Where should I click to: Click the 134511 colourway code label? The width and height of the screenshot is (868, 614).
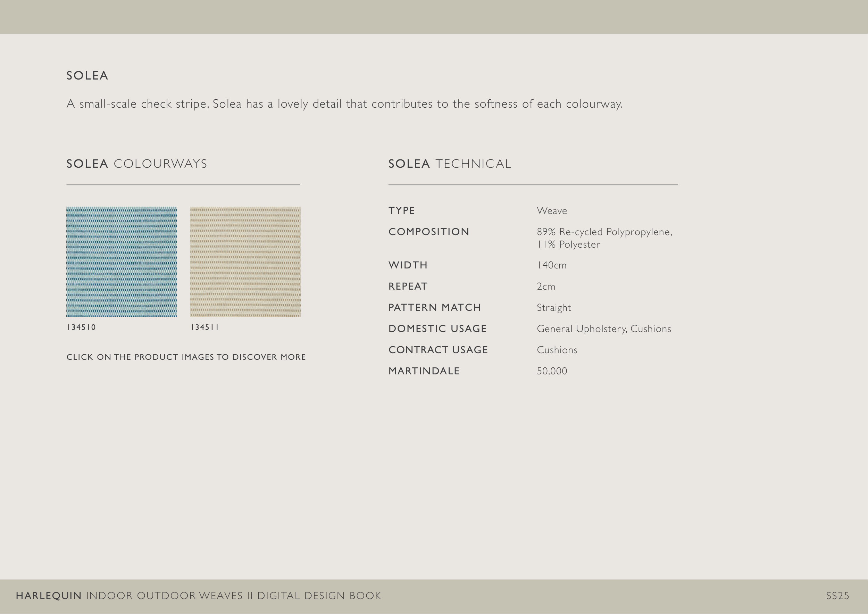click(205, 327)
